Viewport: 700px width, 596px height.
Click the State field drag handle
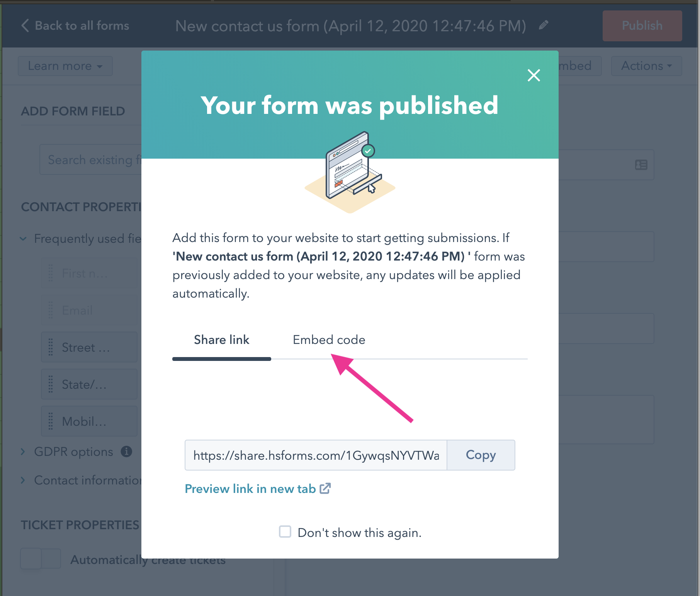point(51,384)
